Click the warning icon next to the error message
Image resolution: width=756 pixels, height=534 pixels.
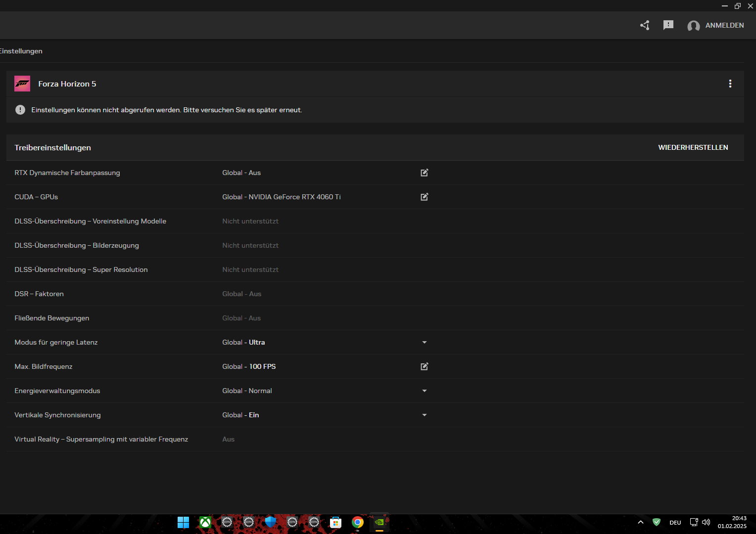(x=20, y=109)
